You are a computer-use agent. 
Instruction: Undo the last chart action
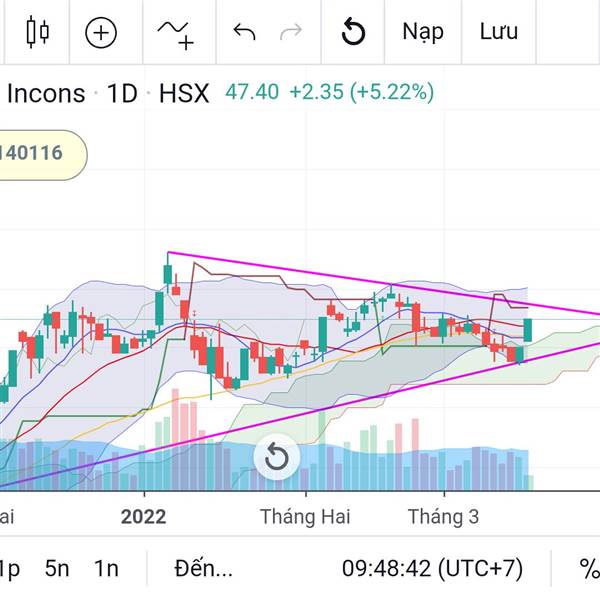[244, 32]
